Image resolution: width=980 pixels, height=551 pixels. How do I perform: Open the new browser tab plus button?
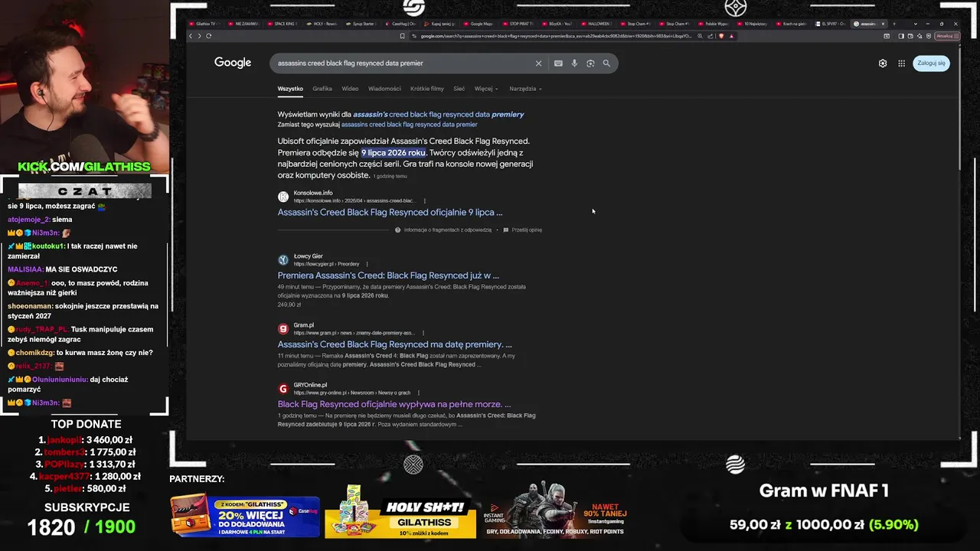(893, 24)
